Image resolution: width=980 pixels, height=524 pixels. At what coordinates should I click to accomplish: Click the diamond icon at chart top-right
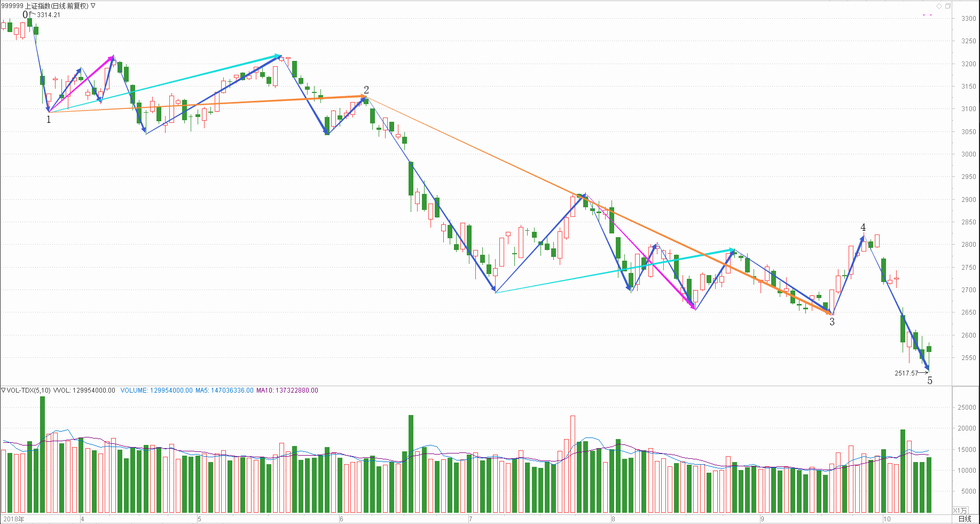pos(939,6)
